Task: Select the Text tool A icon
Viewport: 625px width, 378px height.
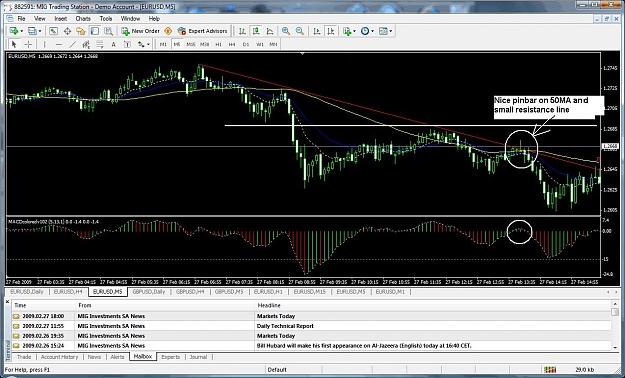Action: tap(113, 44)
